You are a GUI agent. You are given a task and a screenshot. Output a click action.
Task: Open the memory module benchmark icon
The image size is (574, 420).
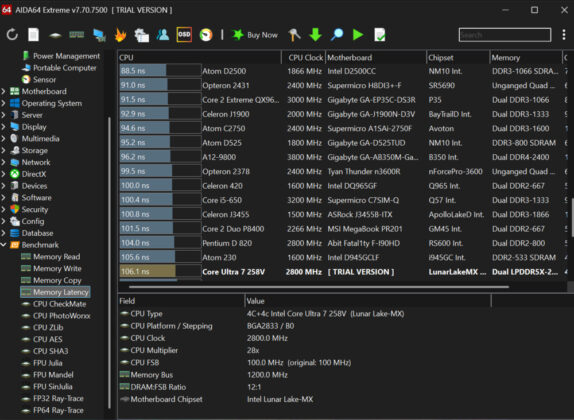[77, 35]
